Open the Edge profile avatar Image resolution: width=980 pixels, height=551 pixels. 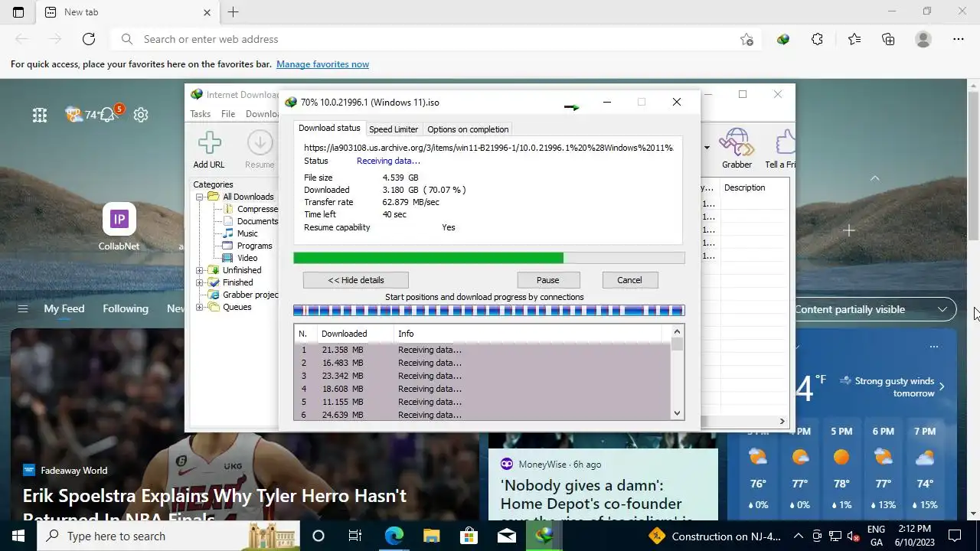coord(923,39)
